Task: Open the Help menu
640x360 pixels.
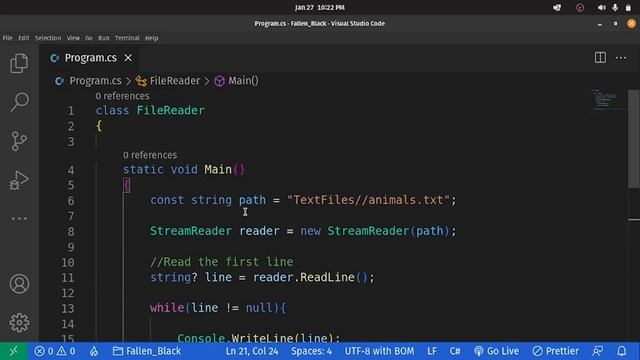Action: [151, 38]
